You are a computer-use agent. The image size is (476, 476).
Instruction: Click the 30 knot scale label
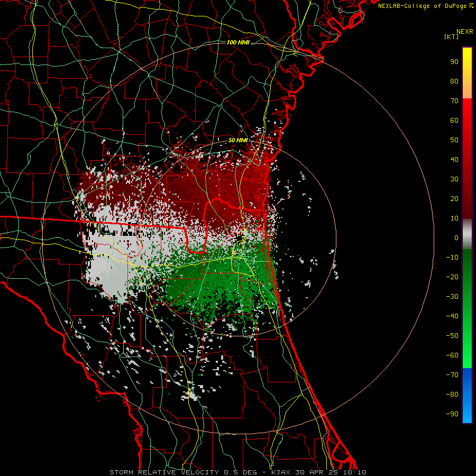tap(454, 179)
